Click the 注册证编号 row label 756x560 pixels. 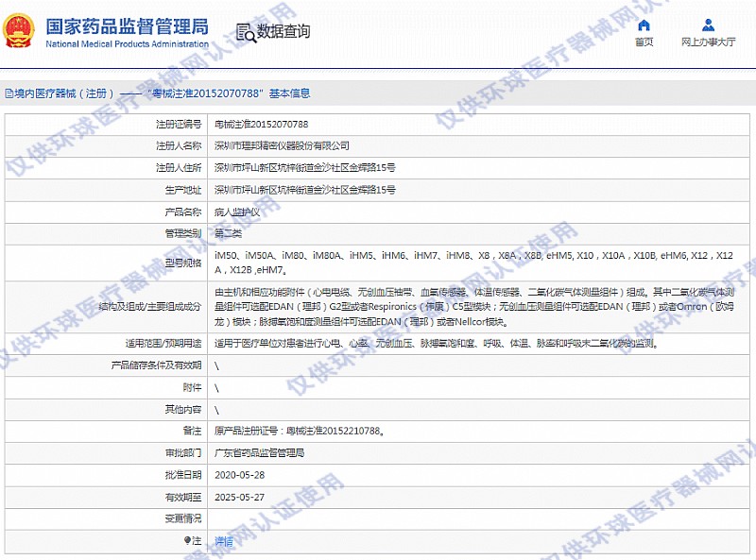[179, 125]
